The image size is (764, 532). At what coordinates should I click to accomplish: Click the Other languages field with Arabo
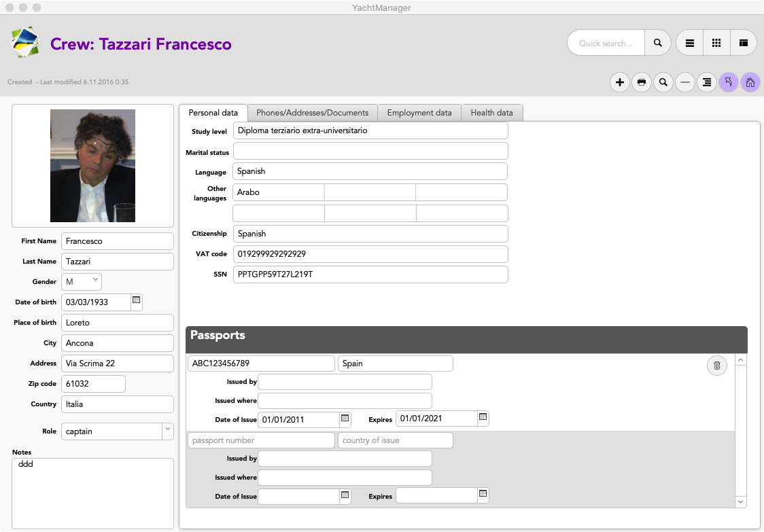pyautogui.click(x=278, y=192)
